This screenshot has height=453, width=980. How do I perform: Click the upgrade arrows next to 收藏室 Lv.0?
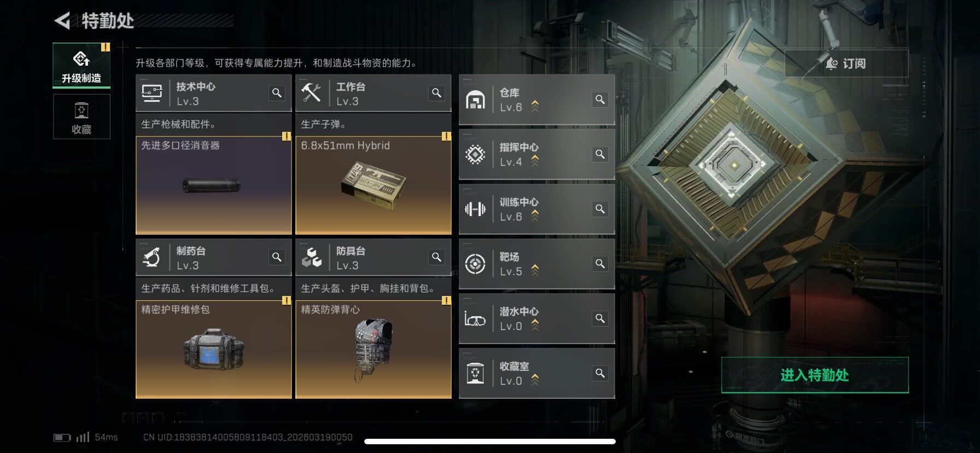[535, 380]
